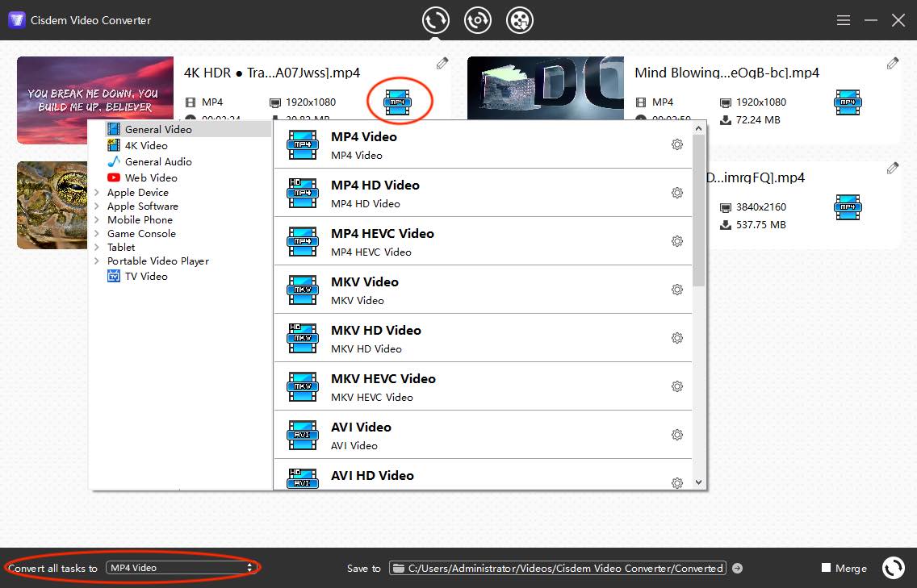Open the hamburger menu at top right
Screen dimensions: 917x588
(x=843, y=20)
